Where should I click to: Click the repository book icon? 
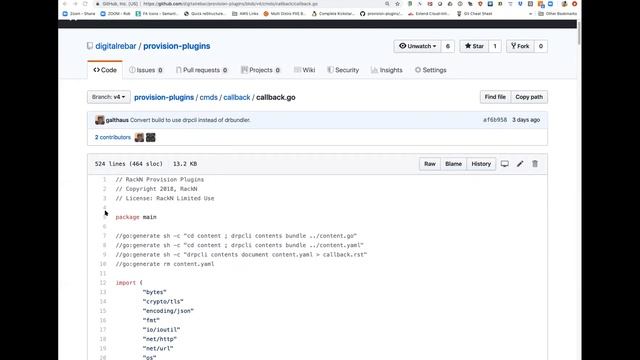pyautogui.click(x=90, y=46)
